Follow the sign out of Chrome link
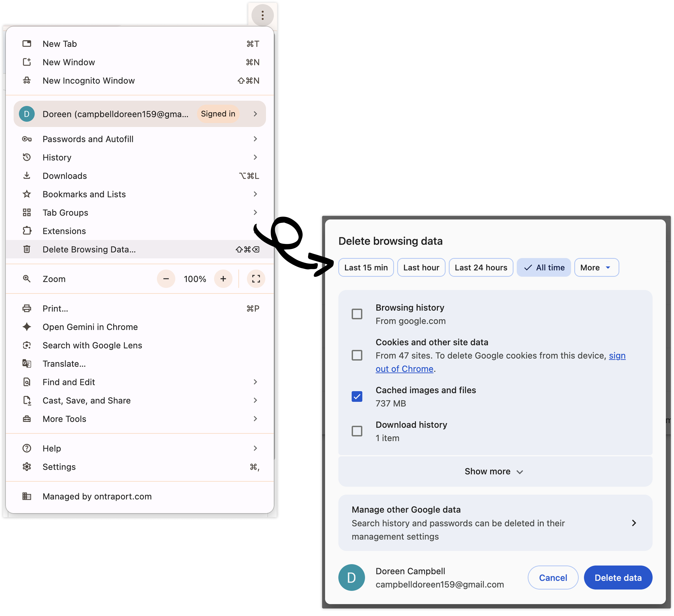Image resolution: width=674 pixels, height=616 pixels. click(404, 369)
